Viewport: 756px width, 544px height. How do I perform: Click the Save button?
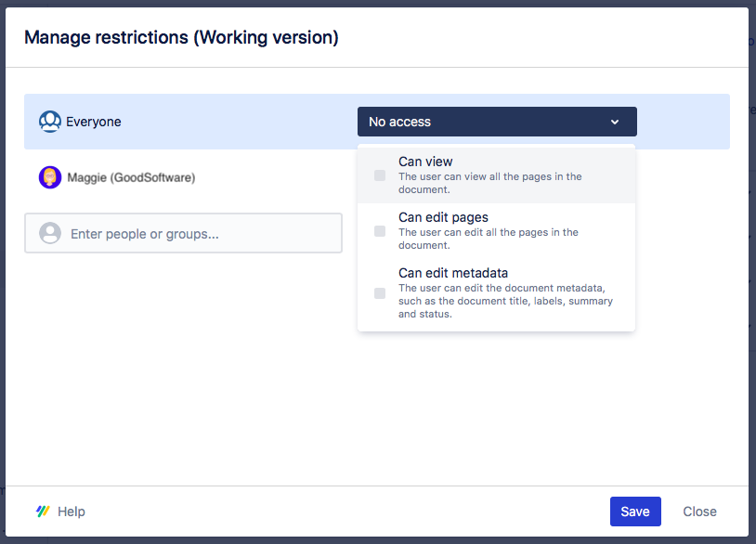pyautogui.click(x=635, y=512)
